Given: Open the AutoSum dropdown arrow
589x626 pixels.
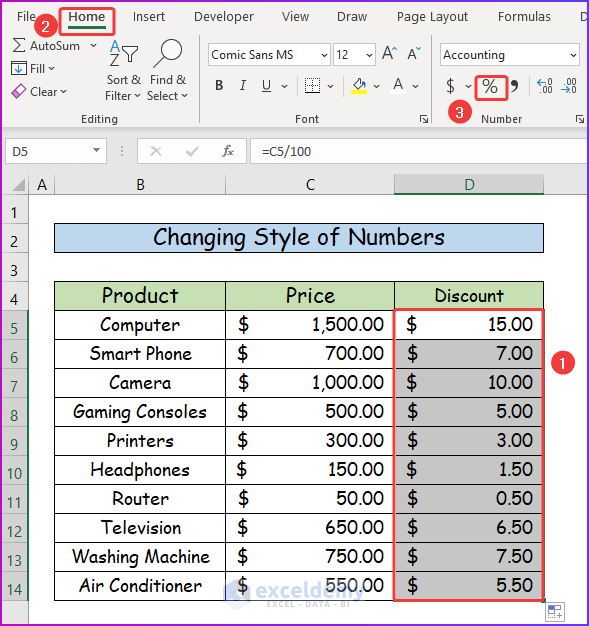Looking at the screenshot, I should click(x=93, y=46).
